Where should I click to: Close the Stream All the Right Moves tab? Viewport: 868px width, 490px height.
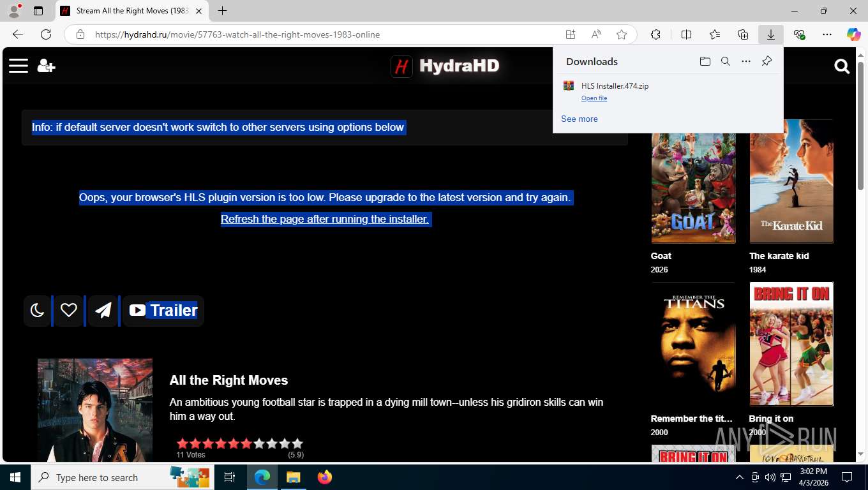tap(198, 11)
